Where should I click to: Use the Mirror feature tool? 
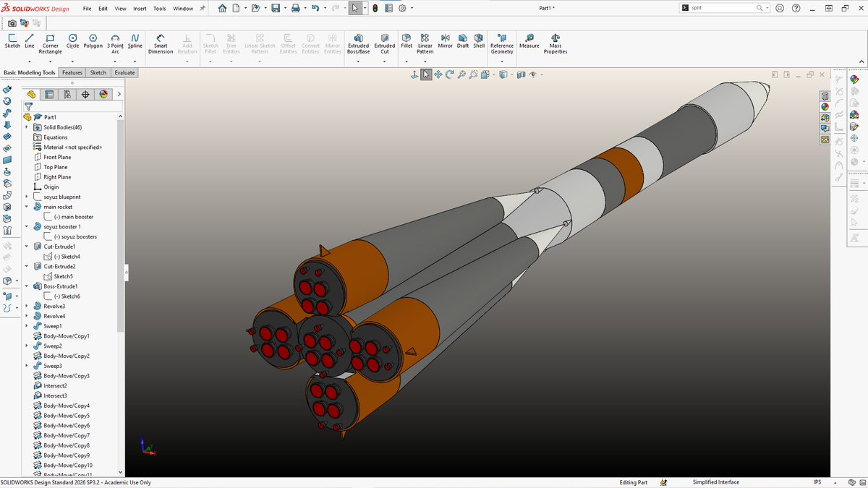pyautogui.click(x=445, y=41)
